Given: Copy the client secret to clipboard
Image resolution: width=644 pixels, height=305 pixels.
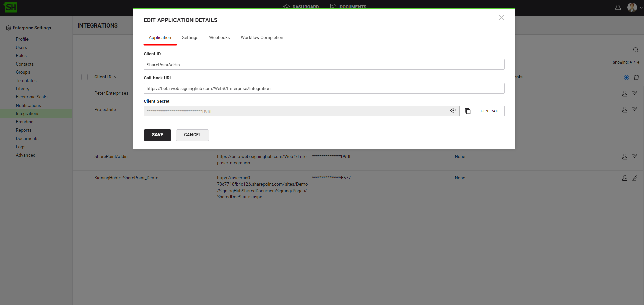Looking at the screenshot, I should pyautogui.click(x=467, y=111).
